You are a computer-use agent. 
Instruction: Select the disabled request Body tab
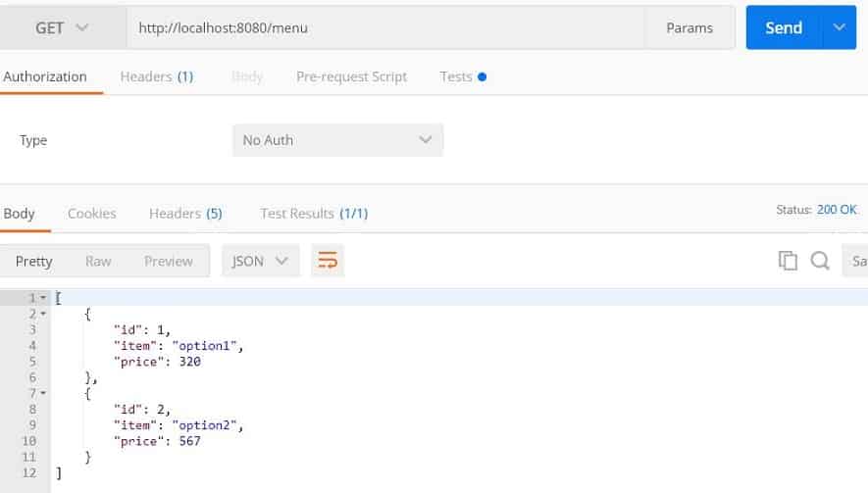click(247, 76)
